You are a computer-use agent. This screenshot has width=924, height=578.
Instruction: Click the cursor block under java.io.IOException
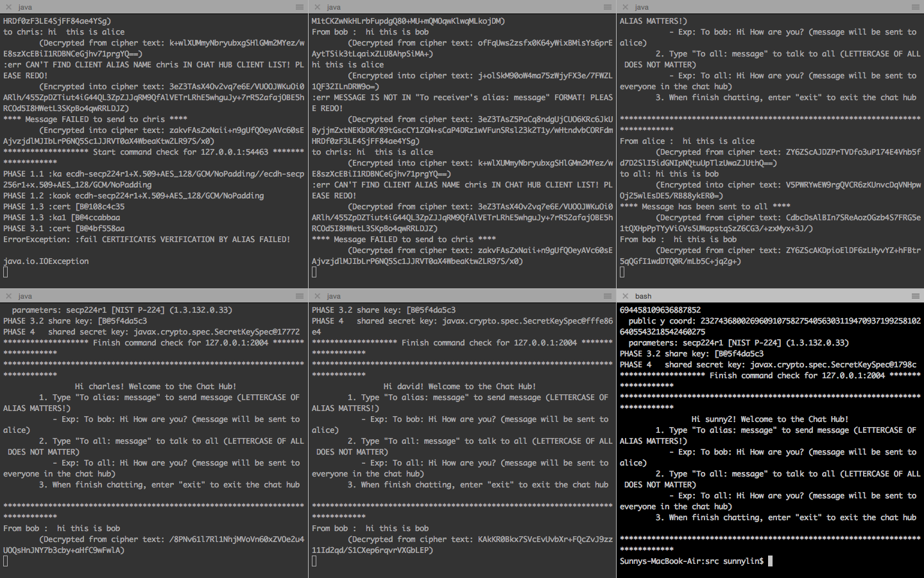pyautogui.click(x=6, y=272)
